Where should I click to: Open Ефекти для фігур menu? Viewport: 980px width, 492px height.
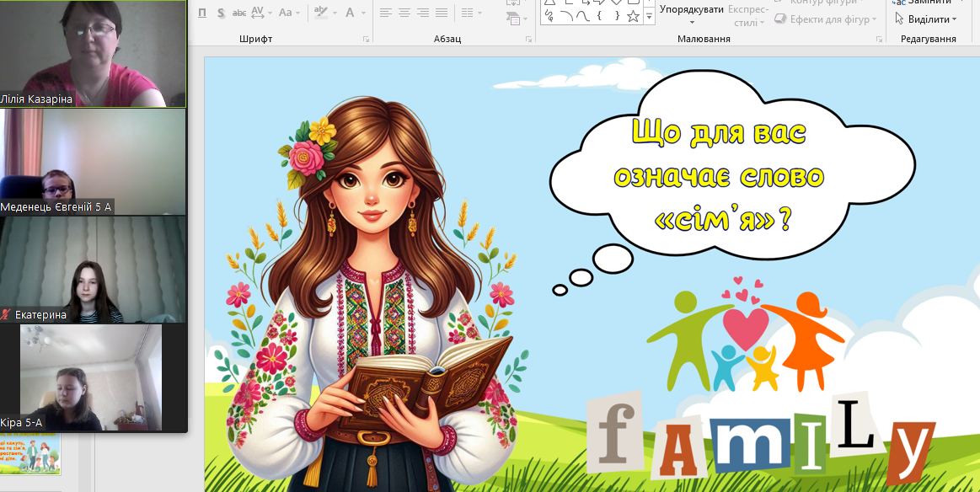tap(825, 19)
